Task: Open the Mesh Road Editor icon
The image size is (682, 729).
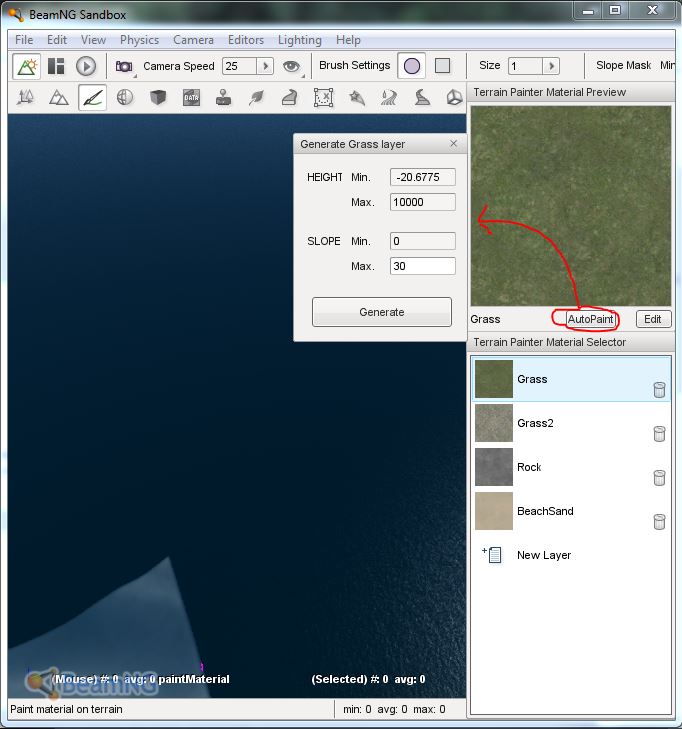Action: pyautogui.click(x=290, y=98)
